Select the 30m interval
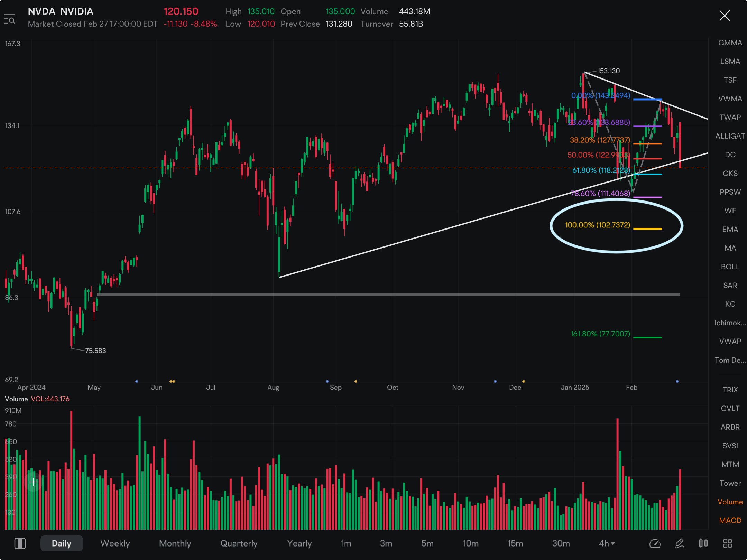This screenshot has width=747, height=560. coord(561,543)
